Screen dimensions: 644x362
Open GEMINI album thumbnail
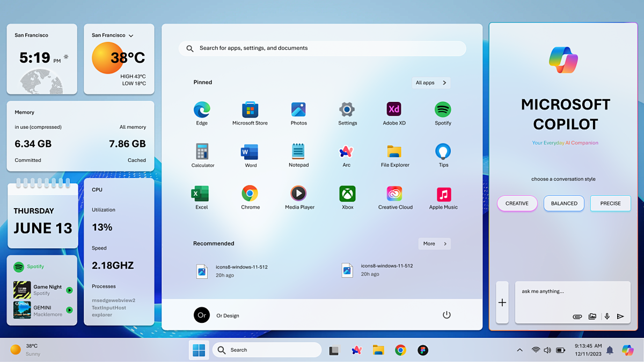coord(22,310)
